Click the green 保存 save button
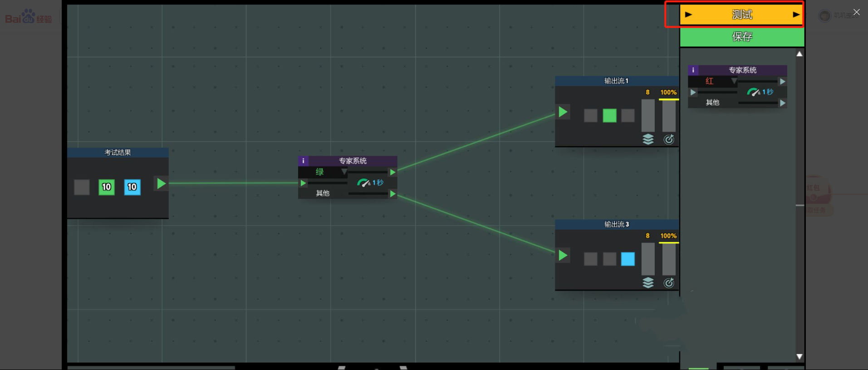Viewport: 868px width, 370px height. (x=742, y=36)
